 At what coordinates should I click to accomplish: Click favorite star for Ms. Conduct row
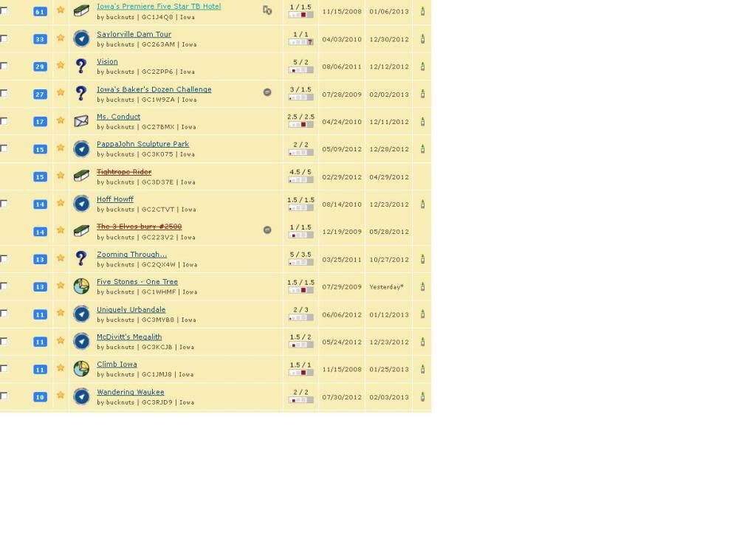point(61,120)
